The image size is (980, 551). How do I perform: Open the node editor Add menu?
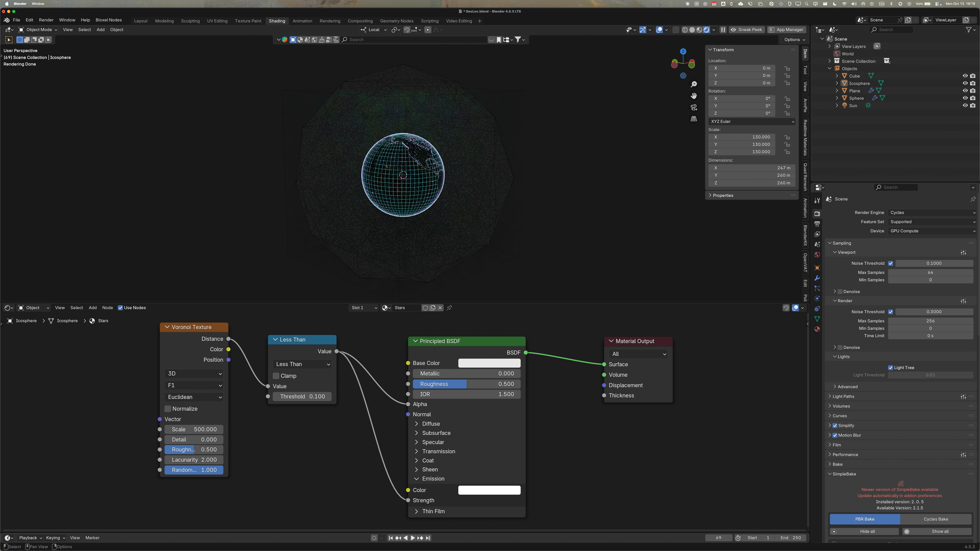click(x=92, y=308)
